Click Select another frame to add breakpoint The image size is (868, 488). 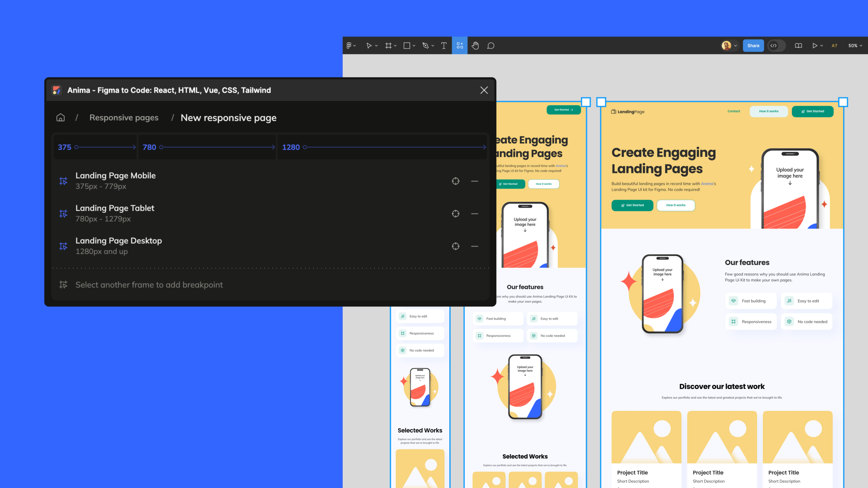pyautogui.click(x=149, y=284)
